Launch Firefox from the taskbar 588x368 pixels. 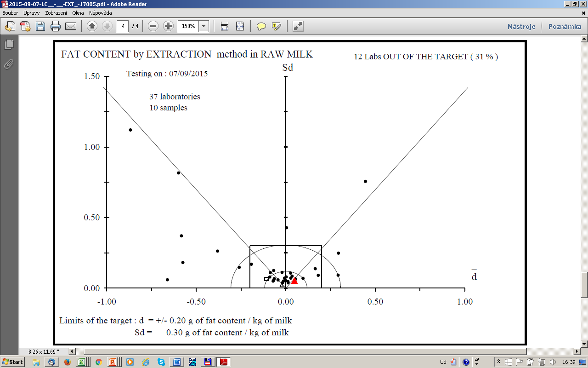(67, 362)
